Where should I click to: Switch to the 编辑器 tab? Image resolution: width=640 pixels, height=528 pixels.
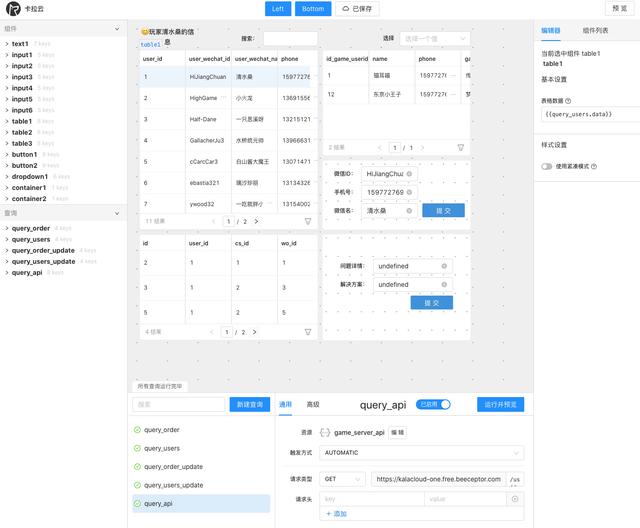(x=551, y=31)
